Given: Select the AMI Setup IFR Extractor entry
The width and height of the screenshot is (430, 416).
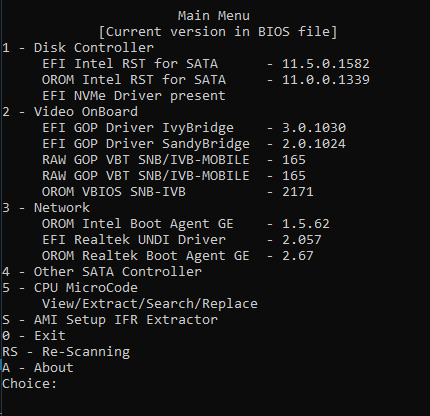Looking at the screenshot, I should point(110,320).
